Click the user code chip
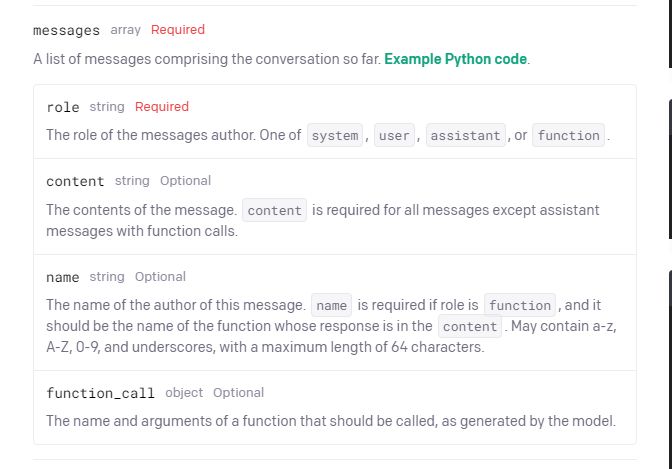The image size is (672, 469). click(394, 136)
